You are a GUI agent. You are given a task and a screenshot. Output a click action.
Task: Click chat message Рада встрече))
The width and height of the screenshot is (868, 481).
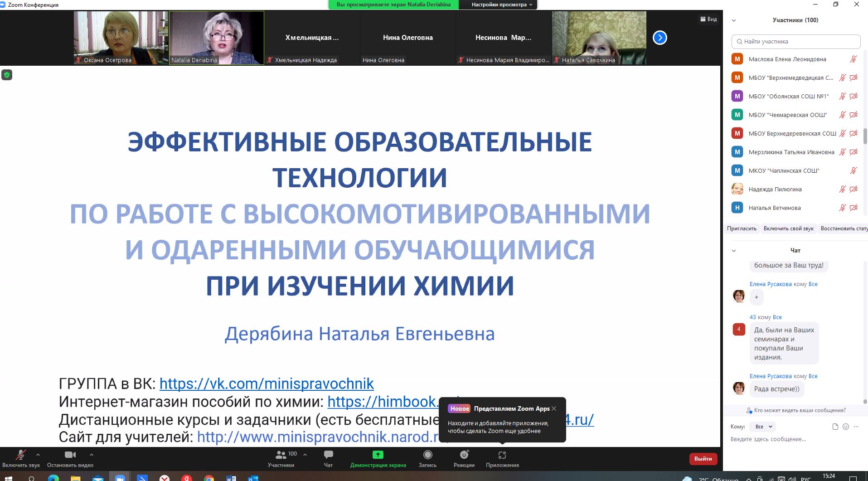(x=776, y=389)
